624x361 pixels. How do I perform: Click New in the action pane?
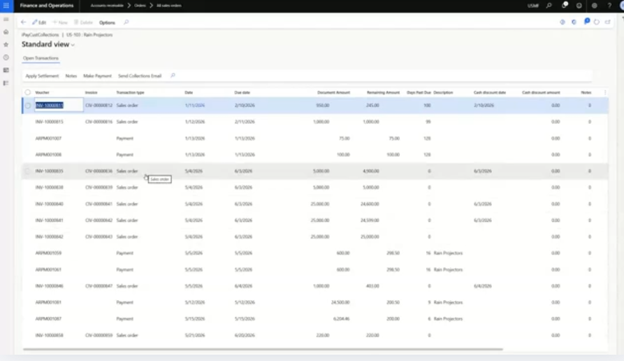60,22
